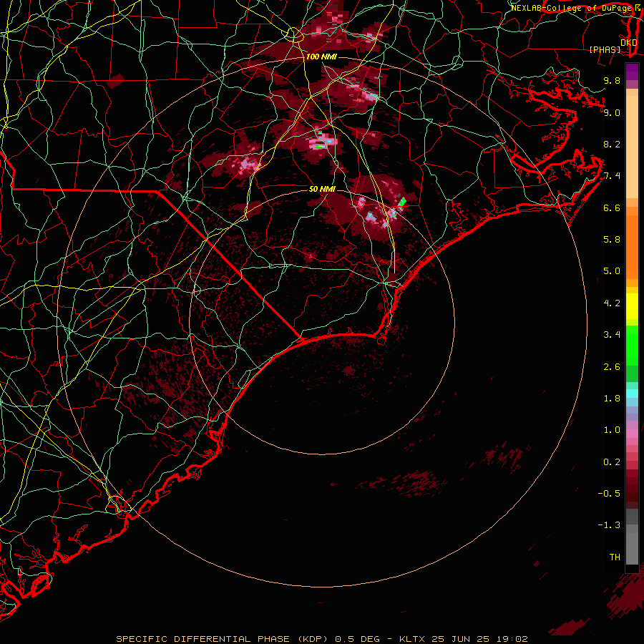This screenshot has height=644, width=644.
Task: Click the green KDP echo near the 50 NMI ring
Action: point(402,202)
